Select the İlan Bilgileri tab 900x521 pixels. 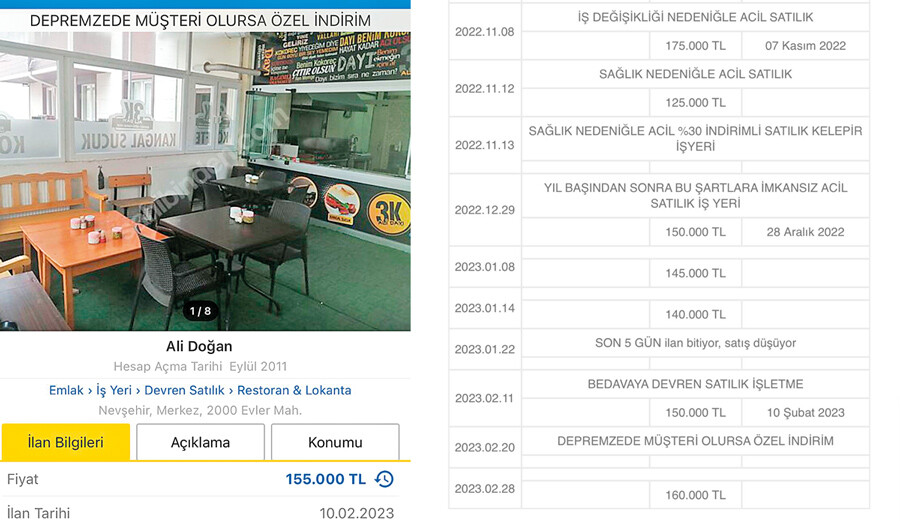point(65,442)
